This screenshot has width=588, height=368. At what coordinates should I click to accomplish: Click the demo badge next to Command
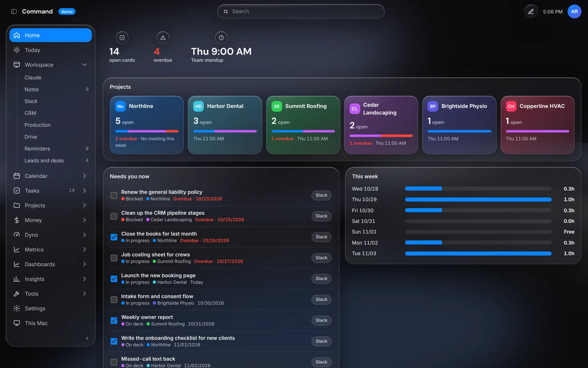tap(67, 12)
